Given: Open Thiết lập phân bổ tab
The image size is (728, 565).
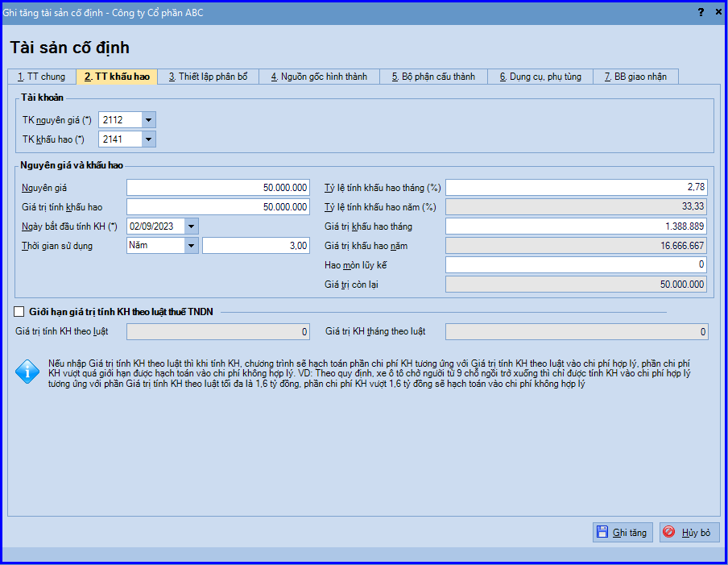Looking at the screenshot, I should click(x=208, y=77).
